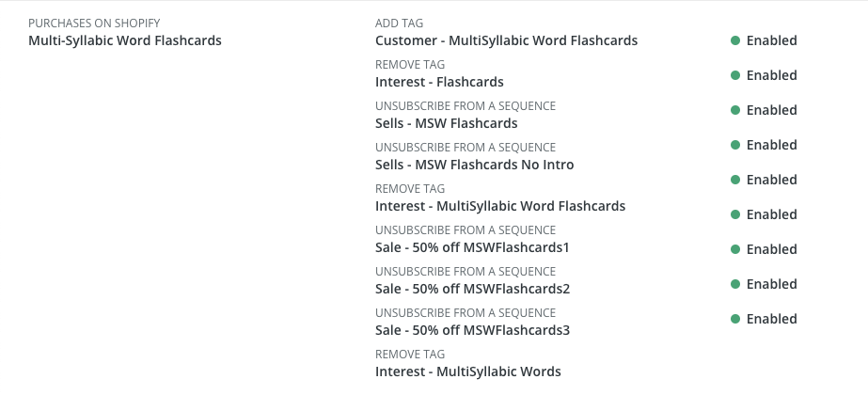
Task: Click the sixth green Enabled status dot
Action: 735,215
